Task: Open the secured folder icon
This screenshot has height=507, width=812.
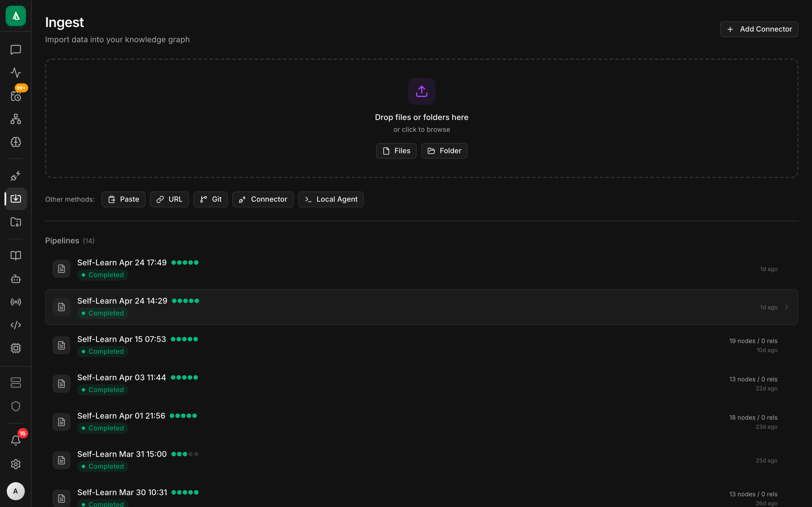Action: 16,222
